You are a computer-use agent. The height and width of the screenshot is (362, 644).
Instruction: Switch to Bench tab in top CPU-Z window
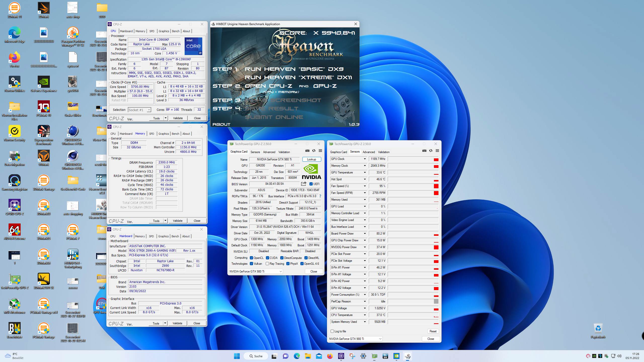click(x=176, y=31)
